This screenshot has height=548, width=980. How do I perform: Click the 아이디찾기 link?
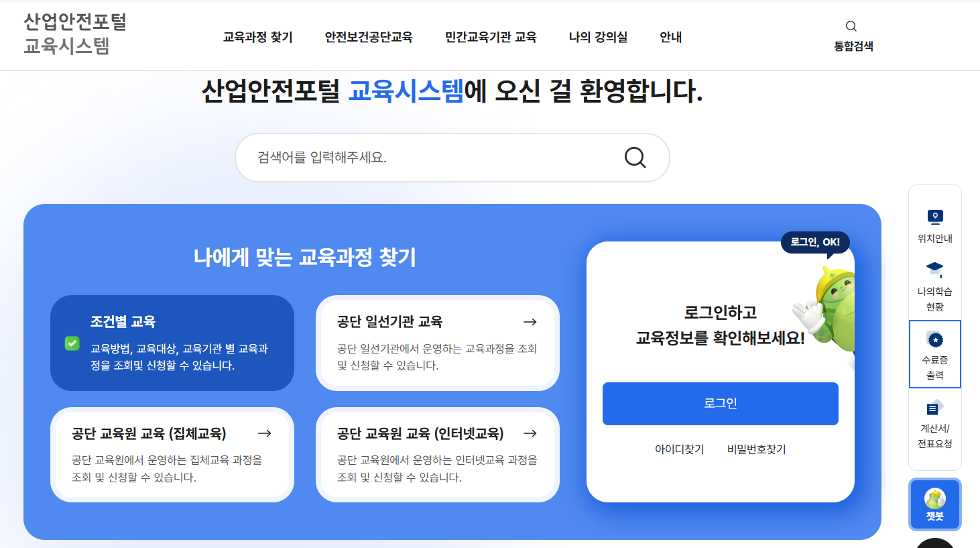(678, 449)
